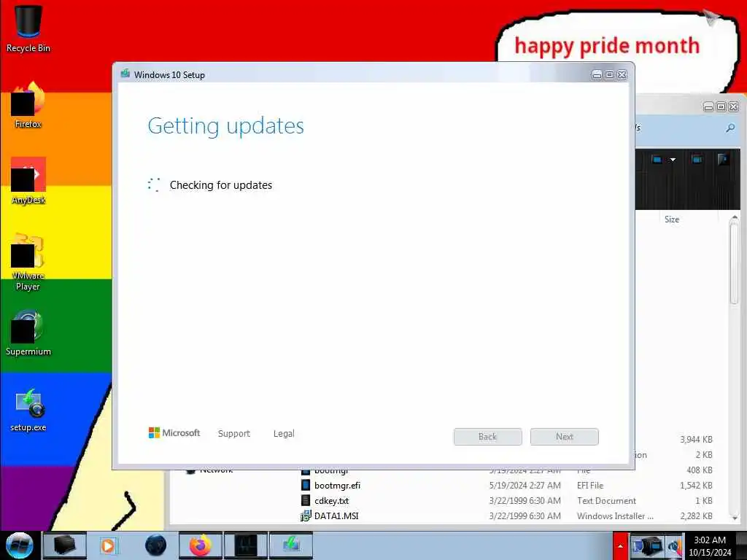Show hidden tray icons arrow
747x560 pixels.
click(620, 546)
